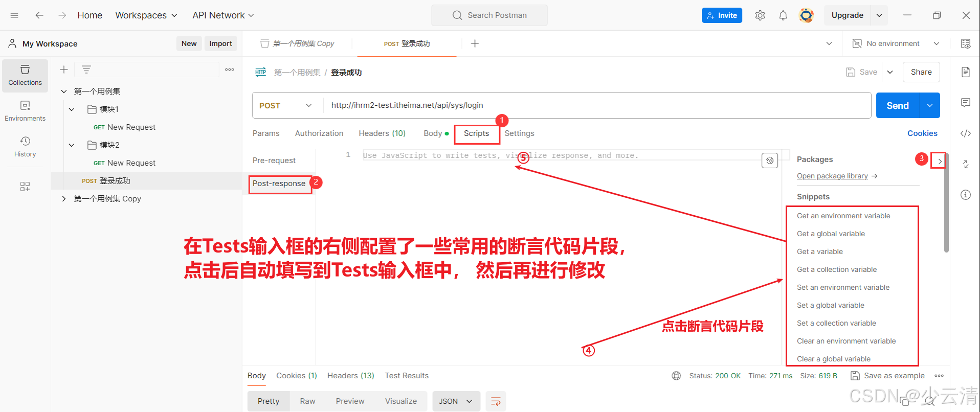Open the Send button dropdown arrow

pos(930,105)
